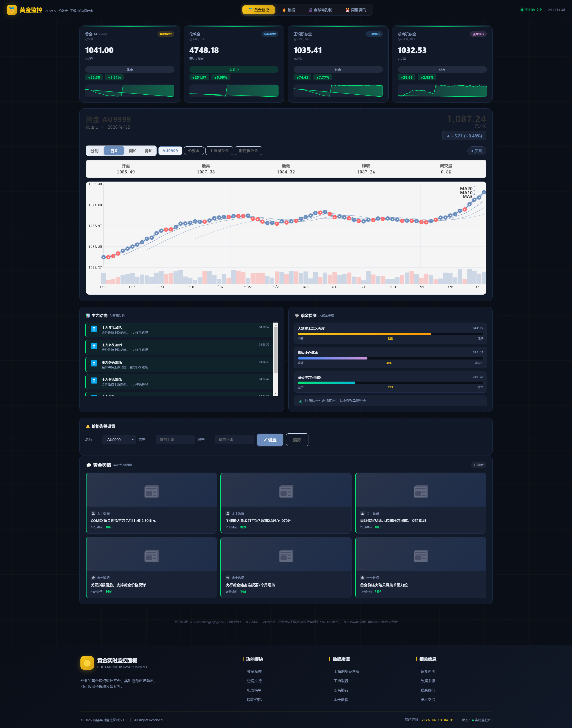
Task: Open the 全球电影榜 tab
Action: coord(321,10)
